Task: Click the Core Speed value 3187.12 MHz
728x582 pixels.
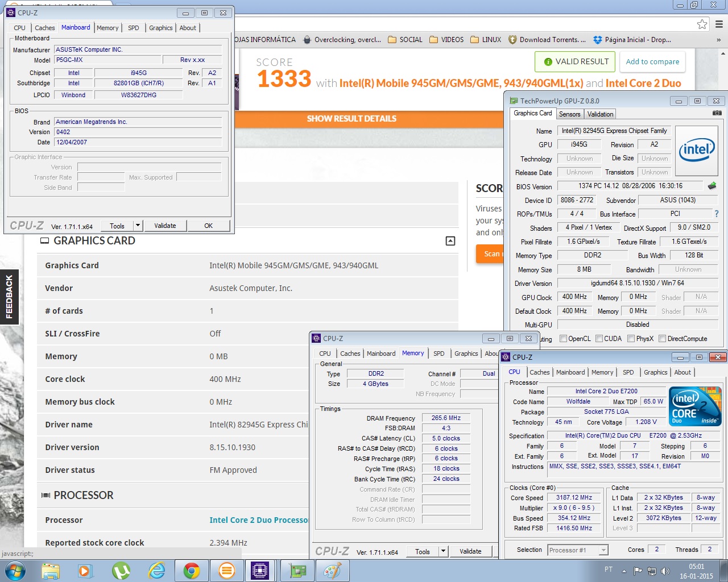Action: [574, 497]
